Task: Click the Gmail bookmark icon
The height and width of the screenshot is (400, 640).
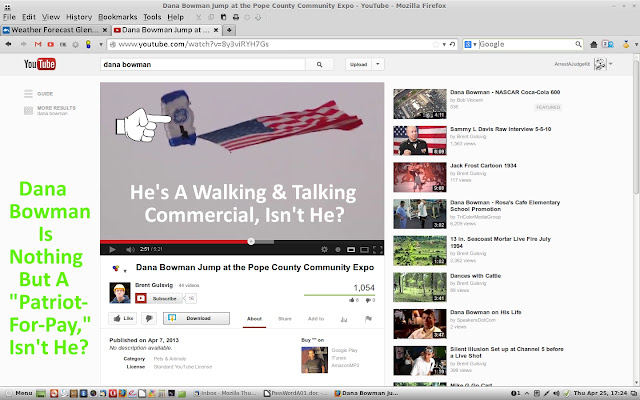Action: [x=38, y=44]
